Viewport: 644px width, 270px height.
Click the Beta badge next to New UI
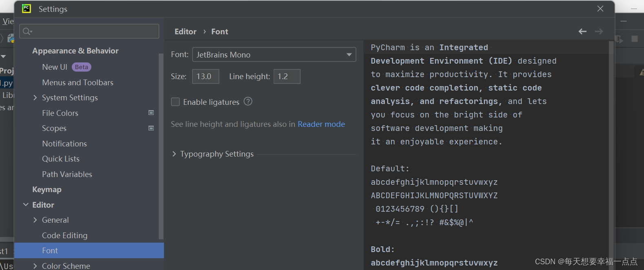(82, 67)
